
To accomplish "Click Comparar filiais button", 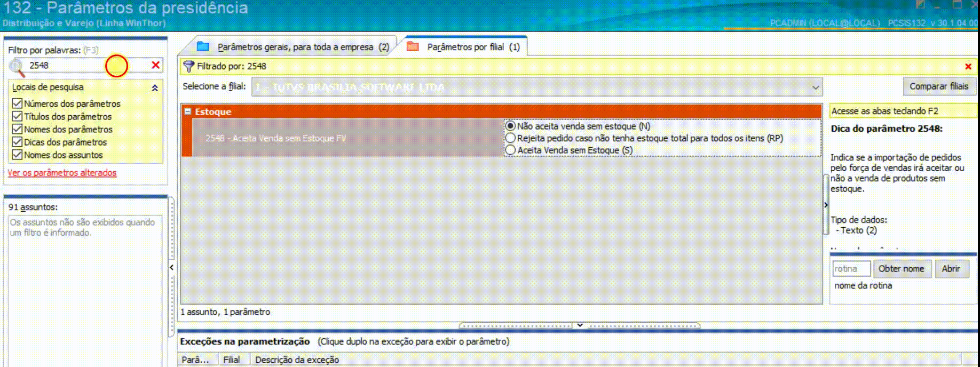I will pos(939,86).
